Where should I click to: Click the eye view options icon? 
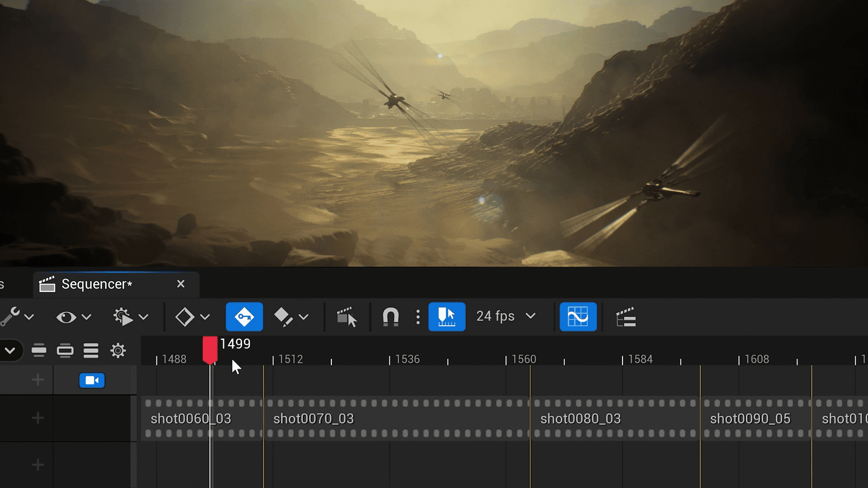(x=66, y=317)
